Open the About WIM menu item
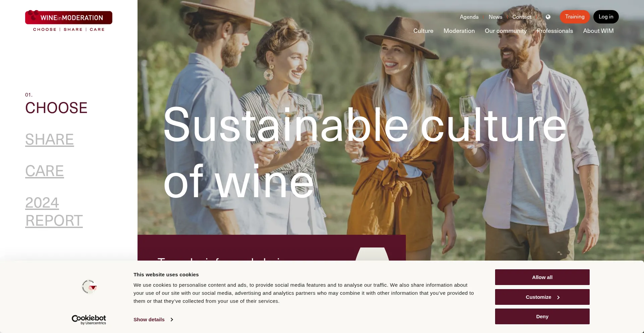This screenshot has width=644, height=333. [598, 31]
